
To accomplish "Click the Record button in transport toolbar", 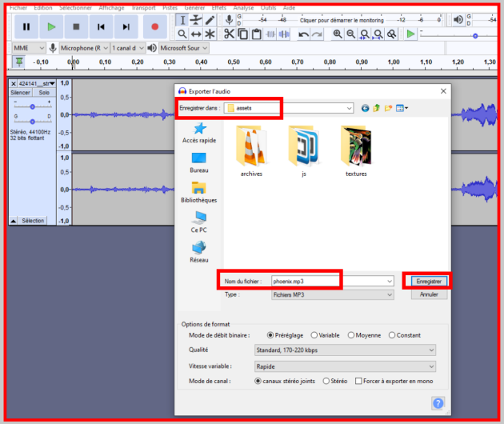I will tap(154, 27).
